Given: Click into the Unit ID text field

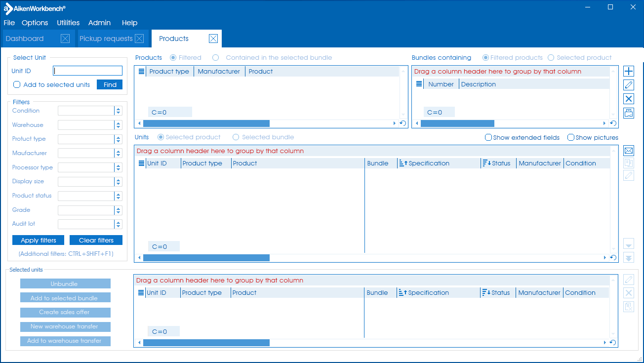Looking at the screenshot, I should [87, 71].
